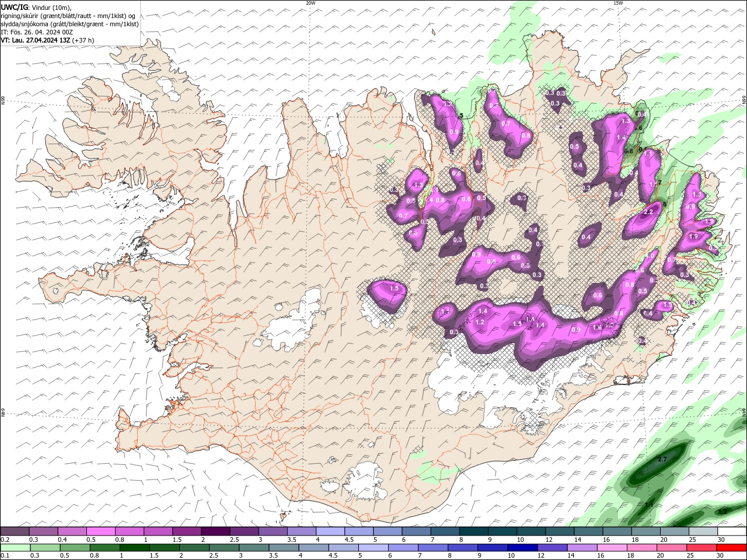Click the darkest purple swatch at 2 in upper legend row
747x560 pixels.
click(215, 531)
